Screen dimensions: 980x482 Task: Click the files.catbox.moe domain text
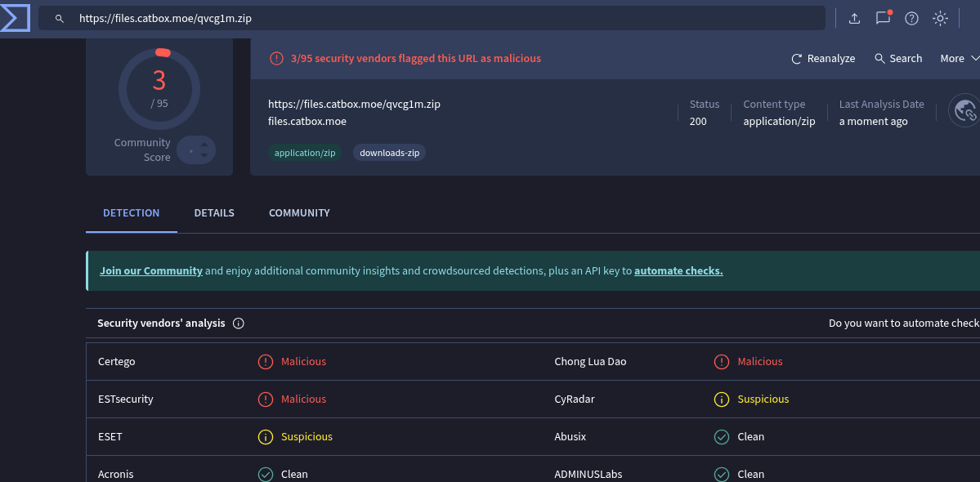coord(307,121)
